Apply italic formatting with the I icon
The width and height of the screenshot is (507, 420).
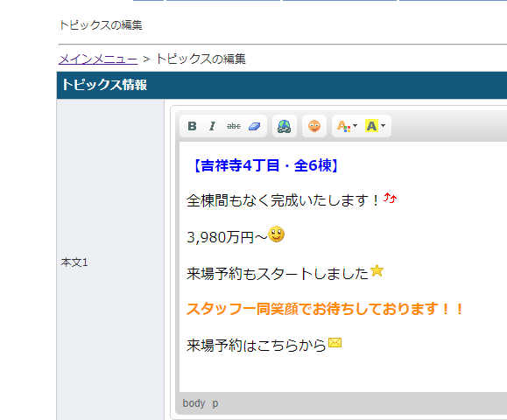[x=212, y=126]
